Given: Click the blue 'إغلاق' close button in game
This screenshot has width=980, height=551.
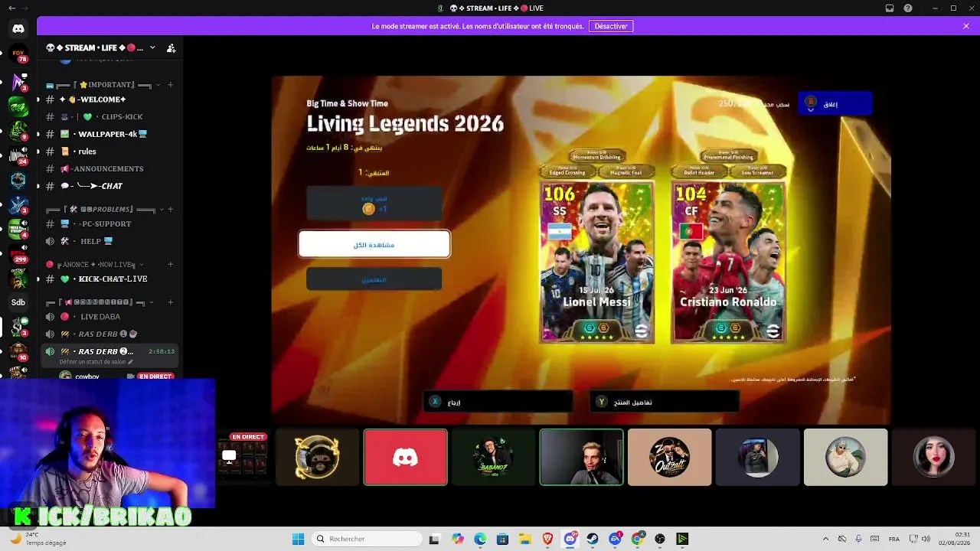Looking at the screenshot, I should 835,103.
